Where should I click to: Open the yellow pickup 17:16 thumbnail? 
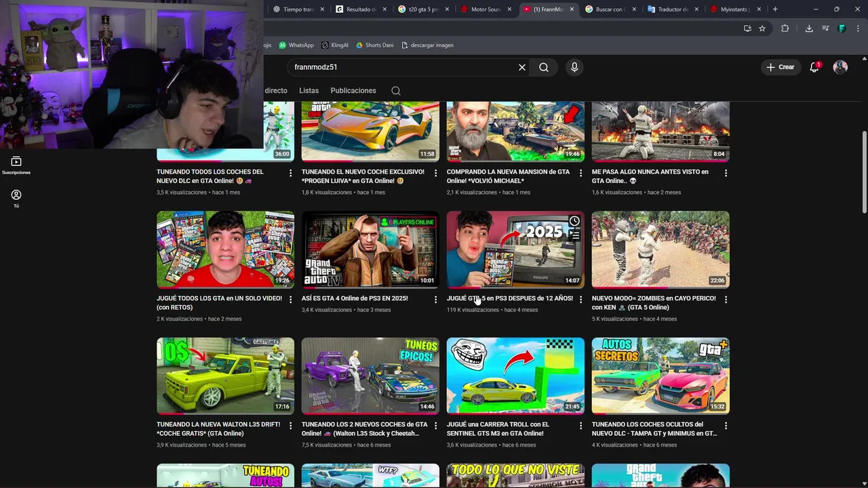point(225,375)
